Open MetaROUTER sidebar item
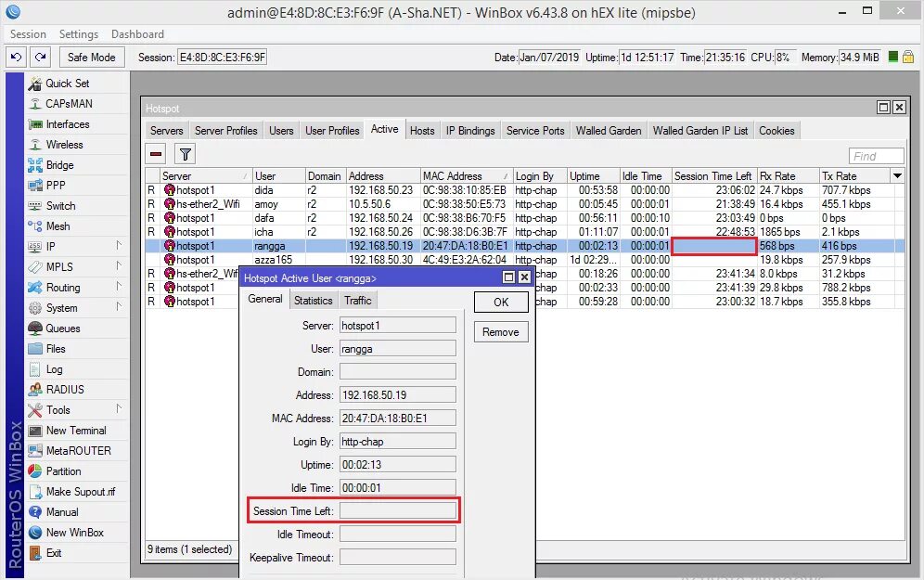924x580 pixels. click(78, 451)
